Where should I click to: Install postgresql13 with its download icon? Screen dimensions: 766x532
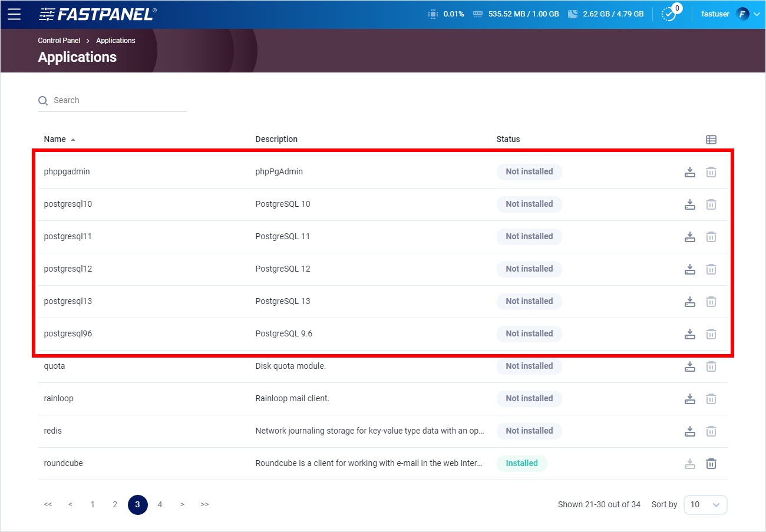[x=690, y=302]
